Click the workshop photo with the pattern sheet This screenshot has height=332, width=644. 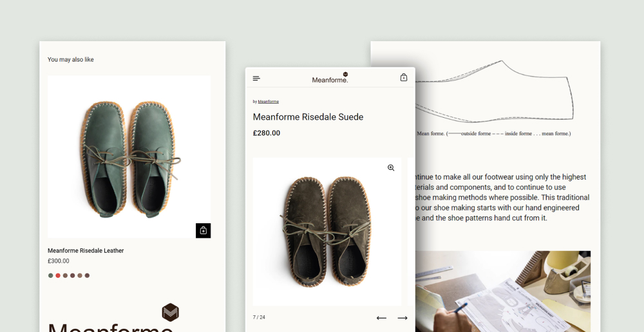(503, 291)
